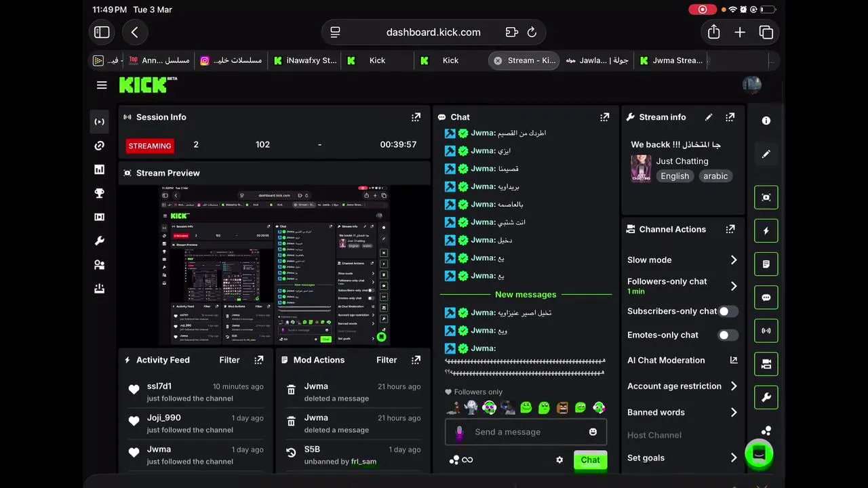Screen dimensions: 868x488
Task: Open the analytics bar chart sidebar icon
Action: [x=99, y=169]
